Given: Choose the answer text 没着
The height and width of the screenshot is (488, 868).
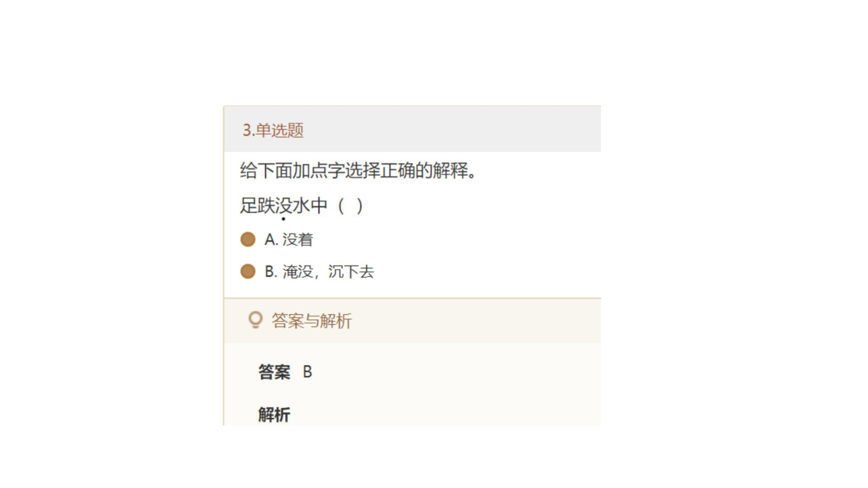Looking at the screenshot, I should click(298, 240).
